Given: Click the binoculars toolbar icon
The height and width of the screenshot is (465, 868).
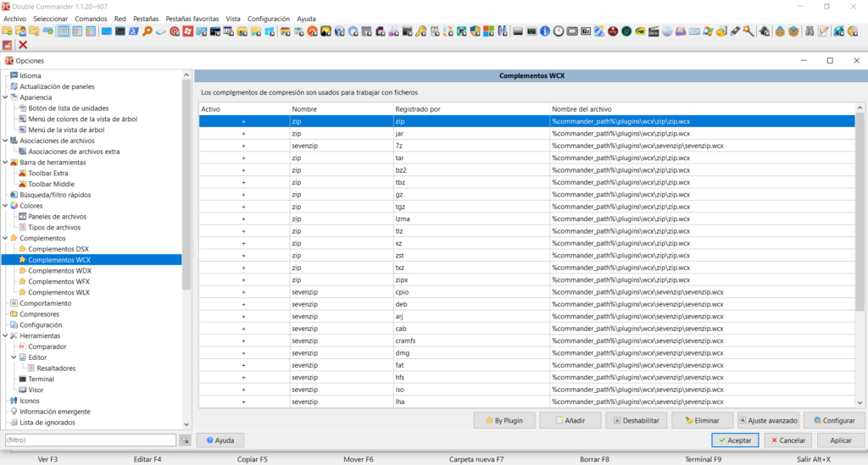Looking at the screenshot, I should coord(810,31).
